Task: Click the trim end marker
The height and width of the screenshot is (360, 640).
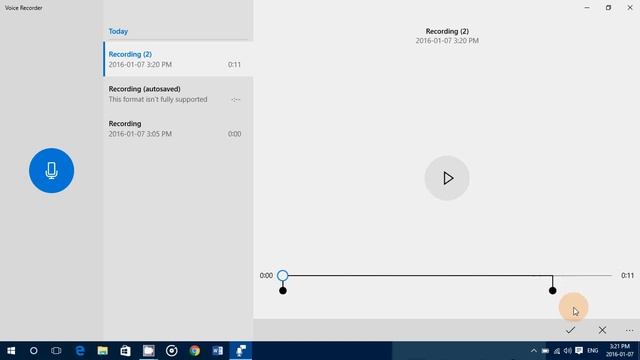Action: (x=553, y=291)
